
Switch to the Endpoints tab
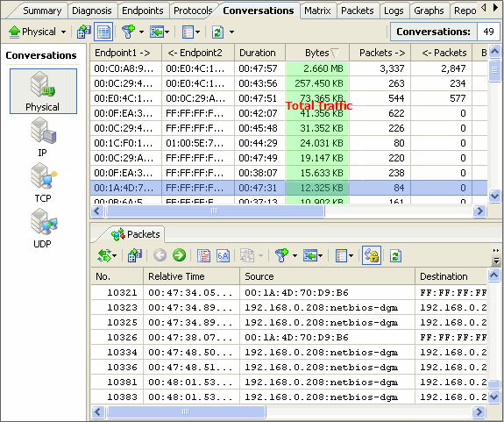tap(142, 11)
